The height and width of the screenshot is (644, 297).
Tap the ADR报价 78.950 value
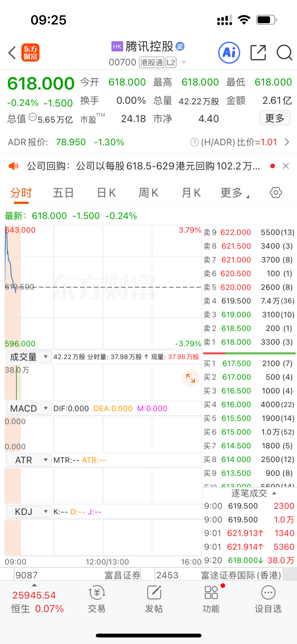(x=71, y=143)
